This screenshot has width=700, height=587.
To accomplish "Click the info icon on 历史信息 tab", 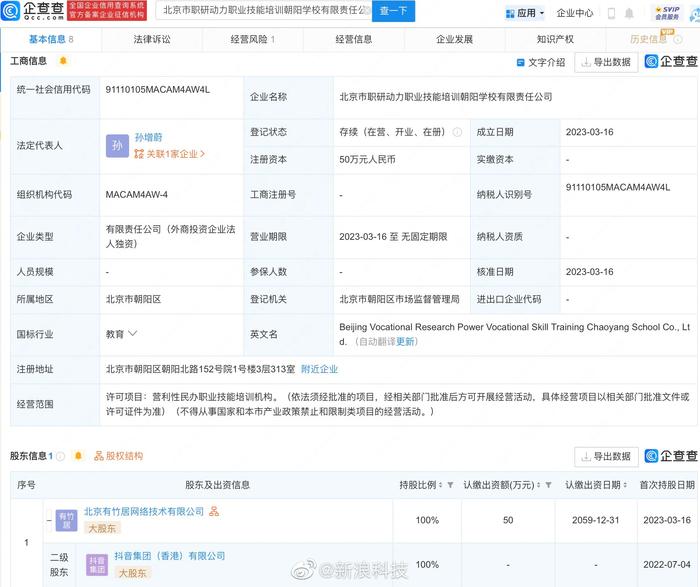I will pos(678,39).
